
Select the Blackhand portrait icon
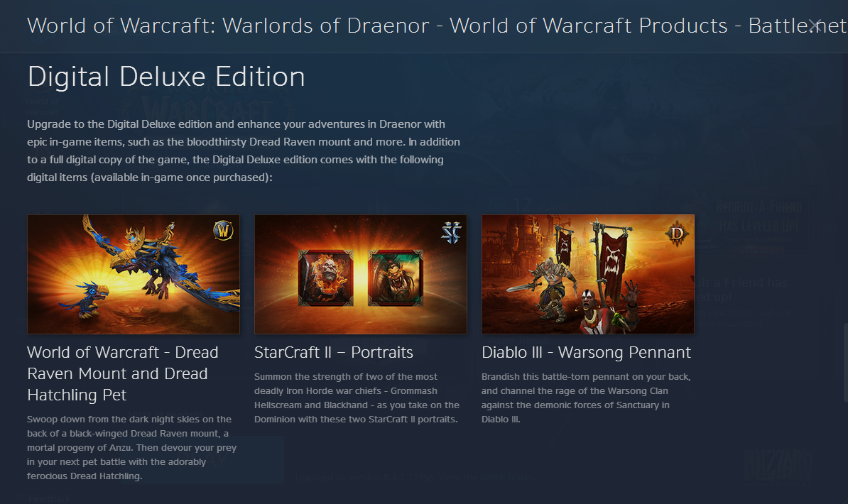[396, 278]
